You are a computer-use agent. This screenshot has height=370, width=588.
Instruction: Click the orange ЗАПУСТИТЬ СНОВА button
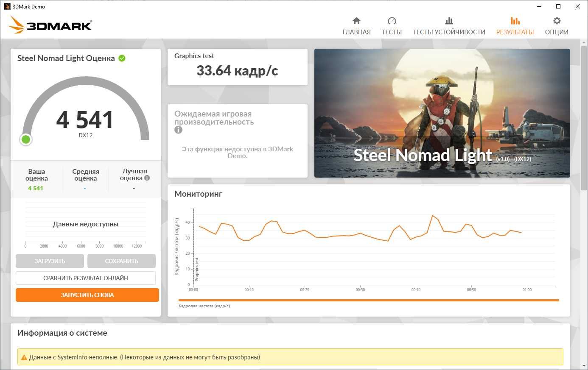click(87, 295)
